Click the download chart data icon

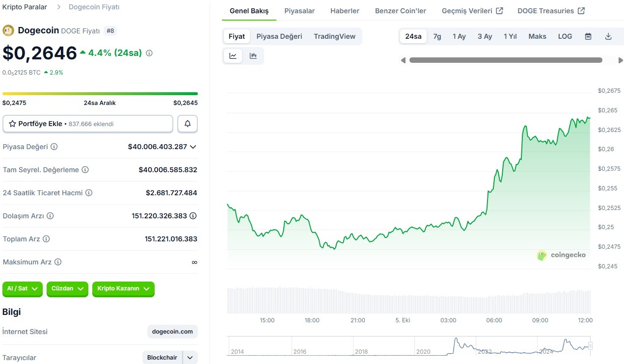pyautogui.click(x=608, y=36)
